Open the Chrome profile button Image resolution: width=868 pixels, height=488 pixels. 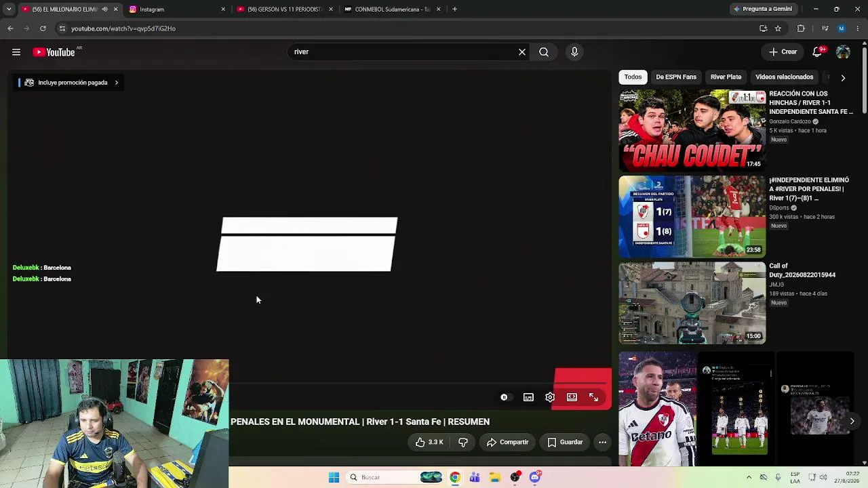(x=841, y=28)
